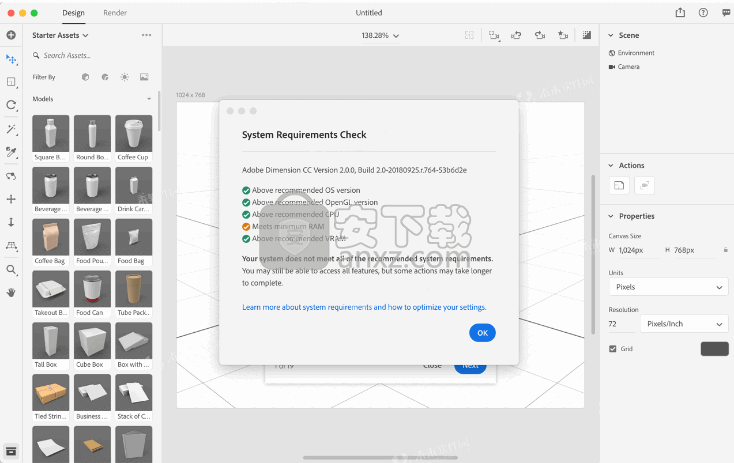The width and height of the screenshot is (734, 463).
Task: Filter assets by Models icon
Action: pos(85,77)
